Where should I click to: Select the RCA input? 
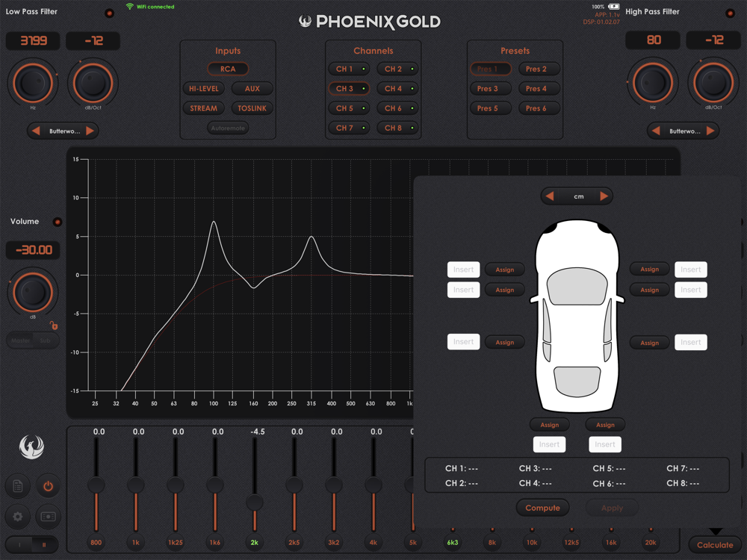coord(228,69)
